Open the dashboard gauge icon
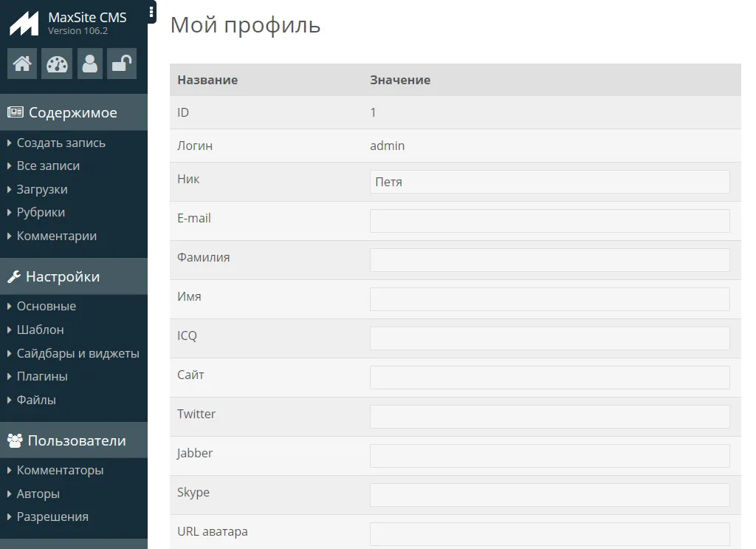The image size is (756, 549). click(57, 64)
